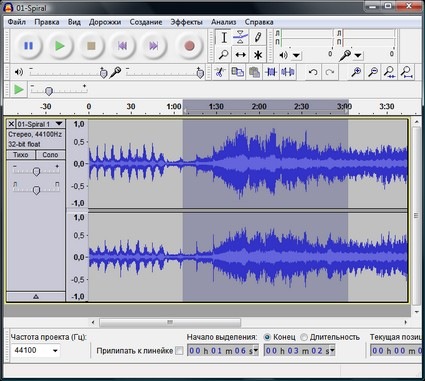The width and height of the screenshot is (425, 381).
Task: Click the input volume slider handle
Action: coord(200,73)
